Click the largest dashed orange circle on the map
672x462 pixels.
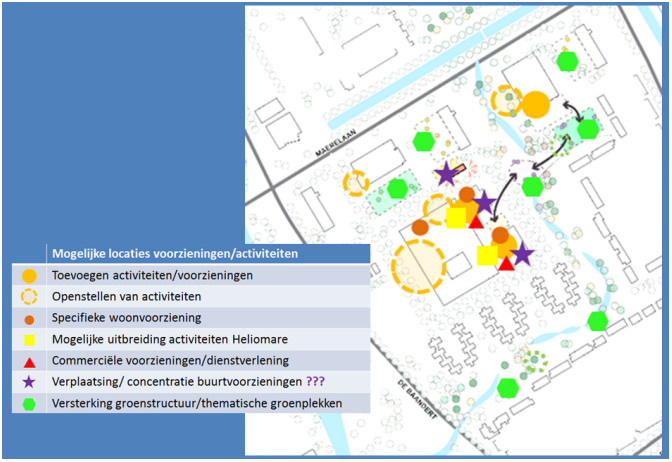tap(418, 266)
